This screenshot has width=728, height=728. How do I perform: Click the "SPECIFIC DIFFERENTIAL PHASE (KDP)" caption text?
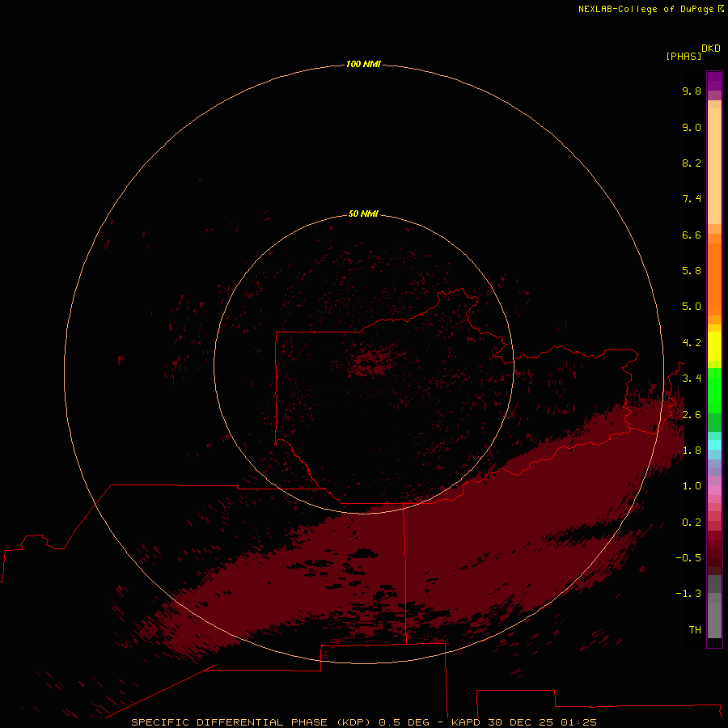[251, 722]
